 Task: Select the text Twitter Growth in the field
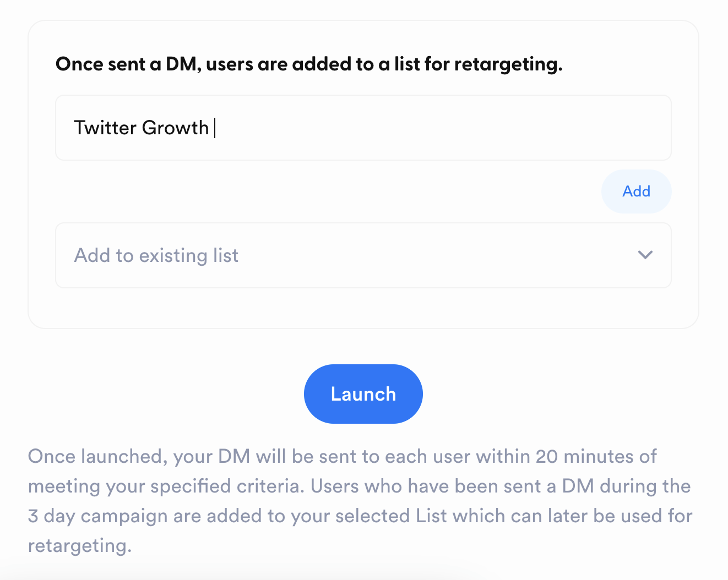click(143, 128)
